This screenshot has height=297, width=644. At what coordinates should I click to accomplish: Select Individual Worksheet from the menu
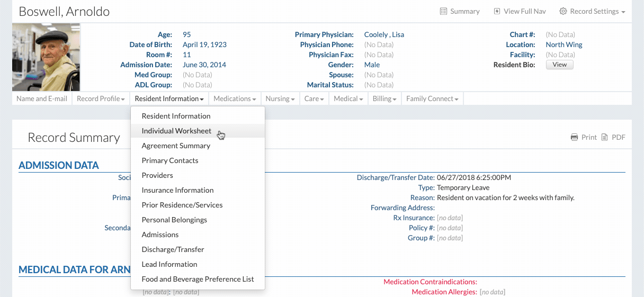[x=176, y=131]
